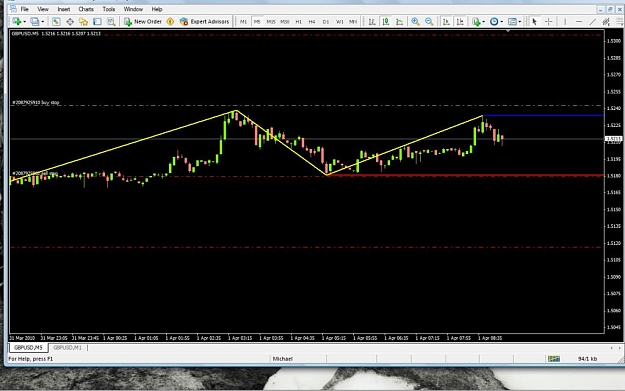Toggle the Navigator panel icon
The image size is (625, 391).
click(83, 22)
